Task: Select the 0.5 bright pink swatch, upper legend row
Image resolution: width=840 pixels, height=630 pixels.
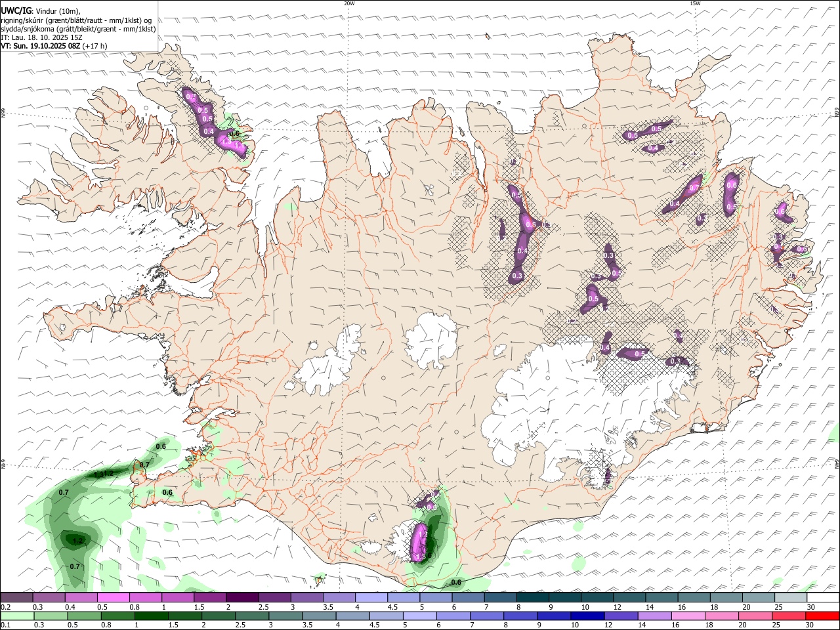Action: coord(113,598)
